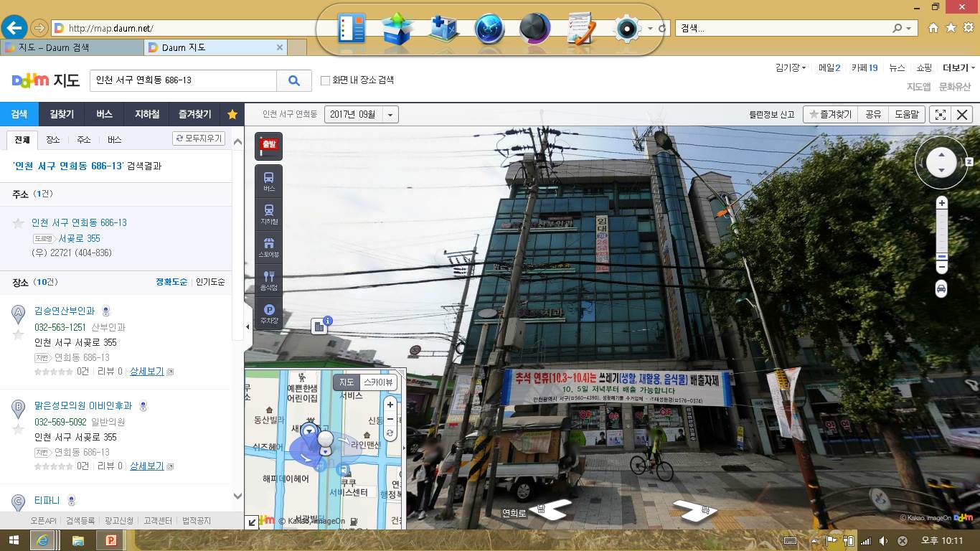
Task: Shrink the mini map with the arrow icon
Action: click(253, 523)
